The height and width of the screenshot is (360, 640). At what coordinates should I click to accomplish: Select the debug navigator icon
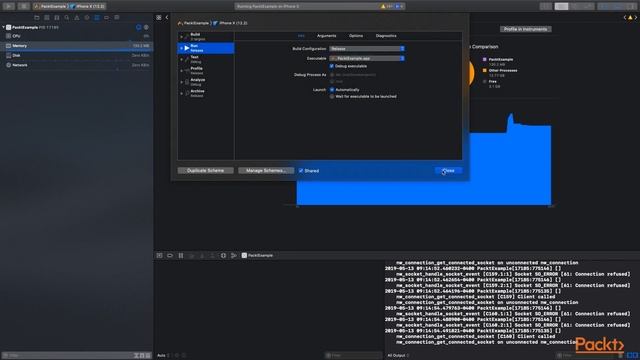pos(97,18)
